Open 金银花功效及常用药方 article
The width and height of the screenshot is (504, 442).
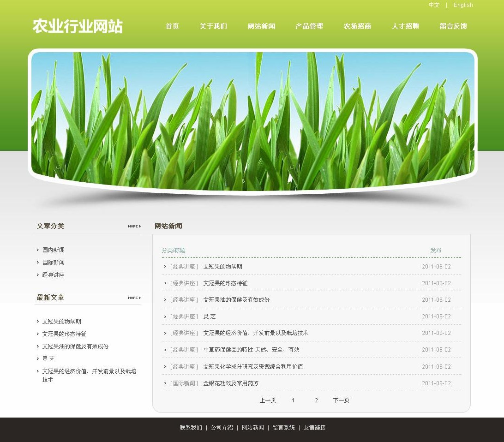click(231, 383)
